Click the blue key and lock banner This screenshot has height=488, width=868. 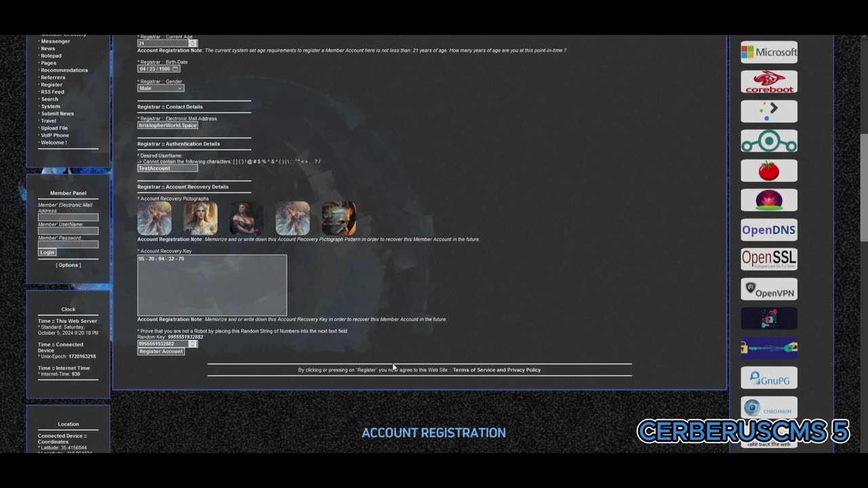coord(769,348)
